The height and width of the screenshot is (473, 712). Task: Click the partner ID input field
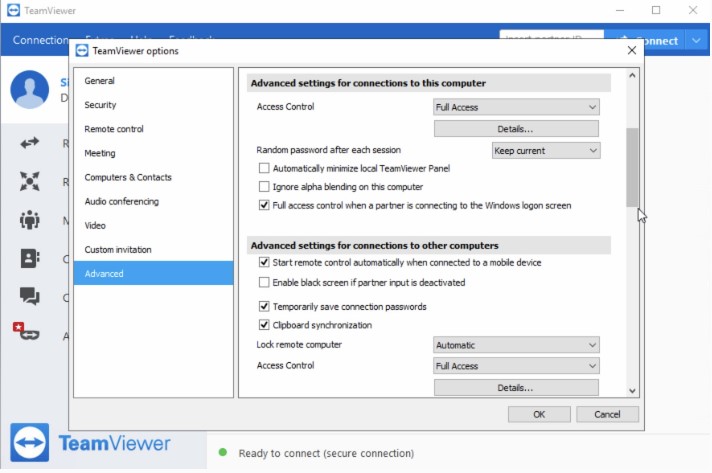coord(552,36)
